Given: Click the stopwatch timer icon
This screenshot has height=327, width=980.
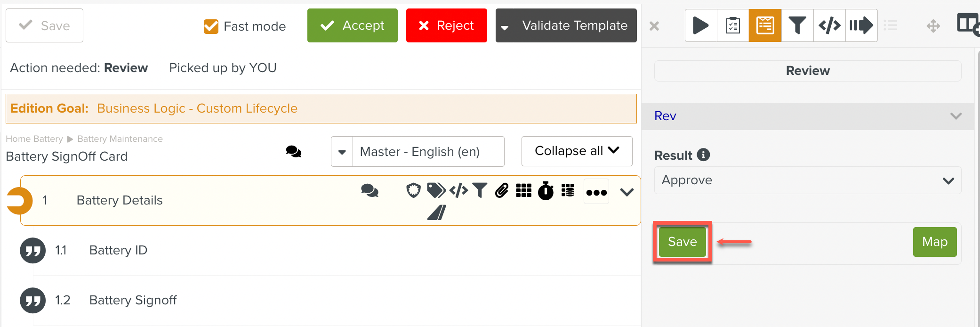Looking at the screenshot, I should (546, 191).
